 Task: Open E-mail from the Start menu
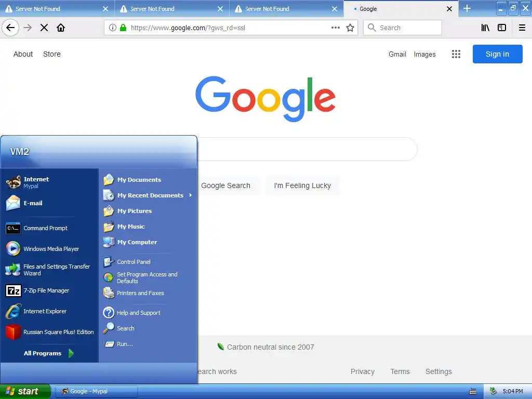[x=49, y=203]
